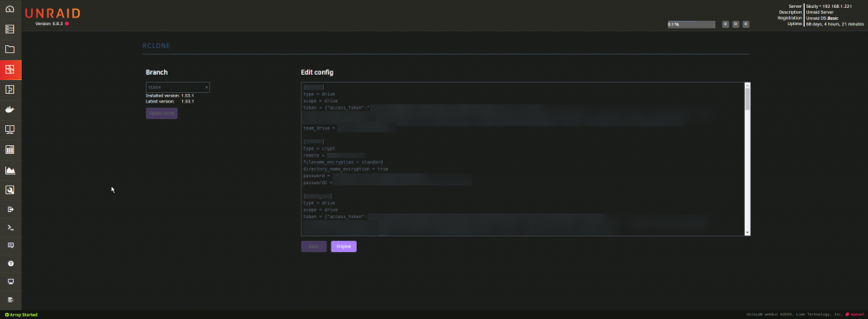Click the config scrollbar up arrow

point(747,85)
